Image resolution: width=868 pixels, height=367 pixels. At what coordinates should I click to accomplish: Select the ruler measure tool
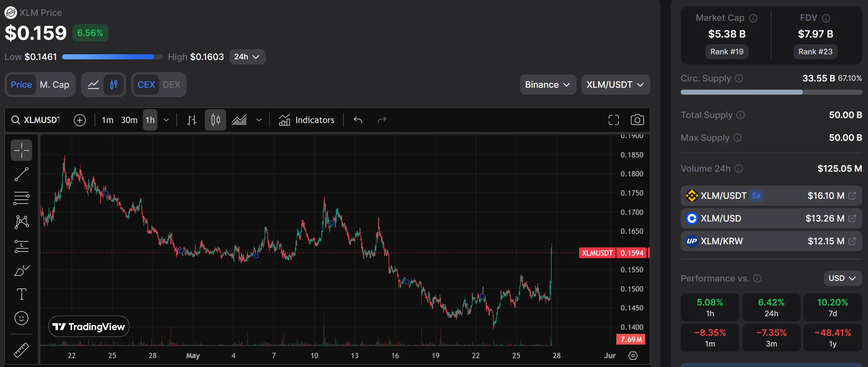21,350
